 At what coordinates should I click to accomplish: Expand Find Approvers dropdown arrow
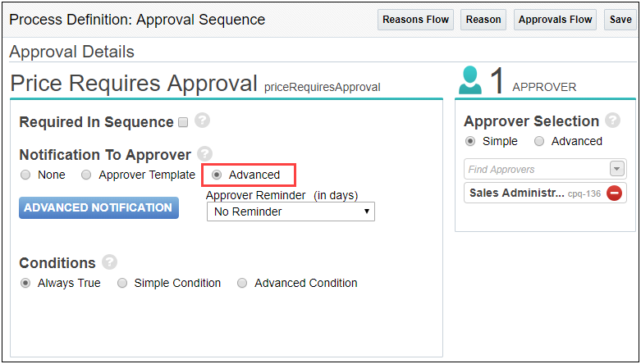(616, 169)
